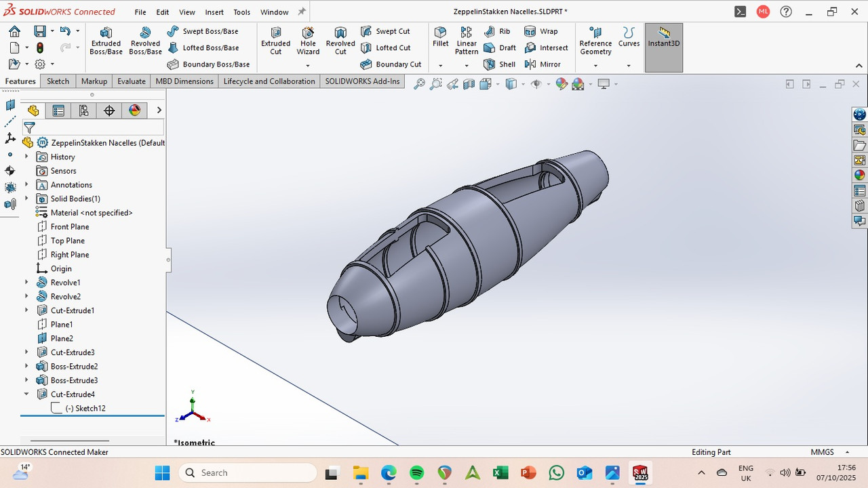868x488 pixels.
Task: Open the Options gear icon
Action: coord(40,64)
